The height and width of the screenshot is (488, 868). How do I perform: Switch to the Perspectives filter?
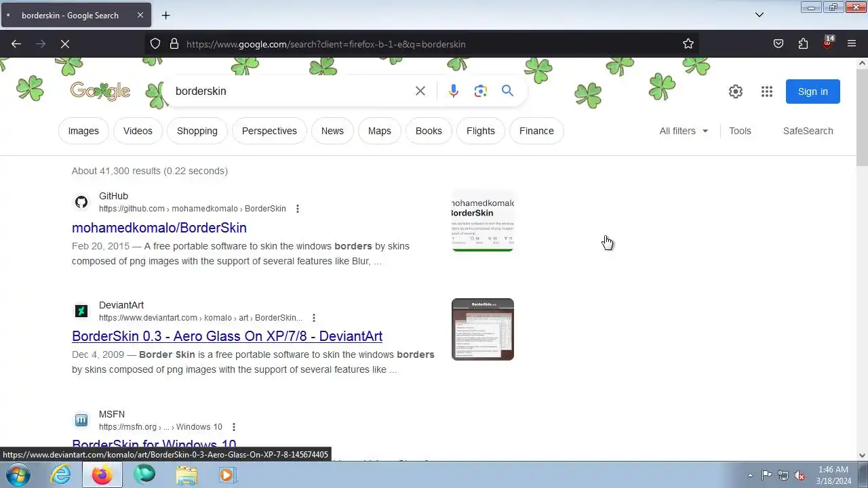point(269,131)
